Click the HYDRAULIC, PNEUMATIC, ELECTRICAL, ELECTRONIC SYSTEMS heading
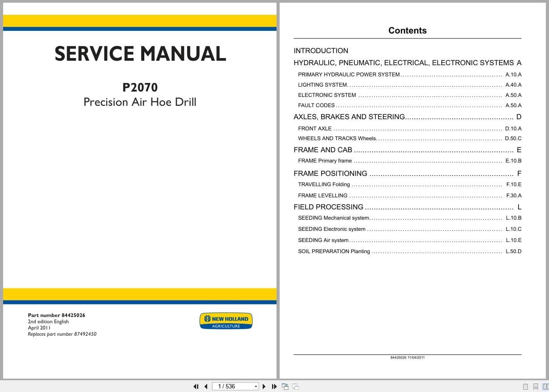 point(407,63)
